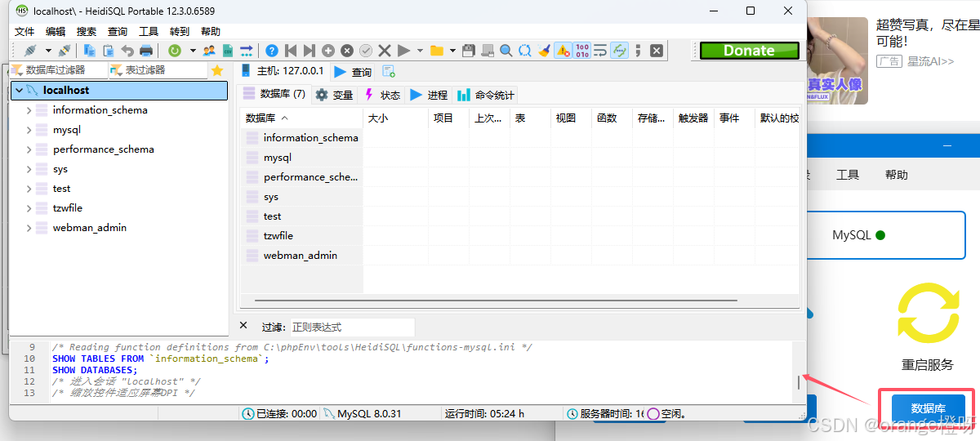Click the 表过滤器 filter box
This screenshot has height=441, width=980.
[158, 71]
